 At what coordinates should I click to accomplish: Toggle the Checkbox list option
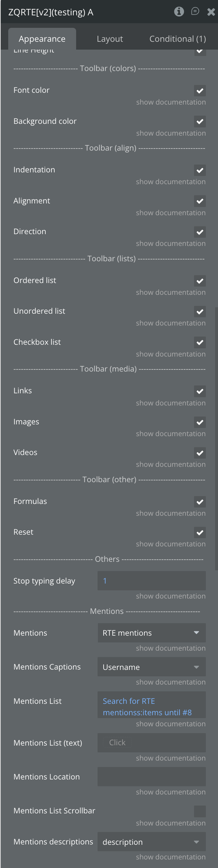click(200, 343)
